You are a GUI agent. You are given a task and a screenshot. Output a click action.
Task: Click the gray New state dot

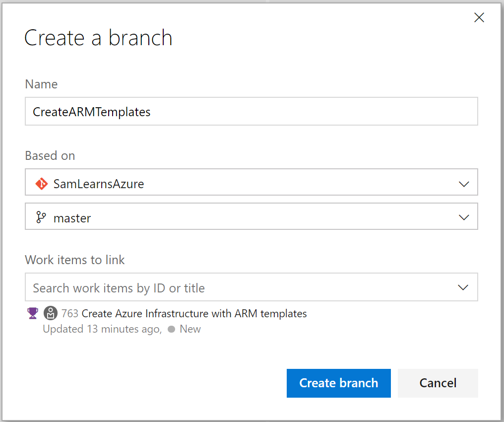click(x=171, y=329)
